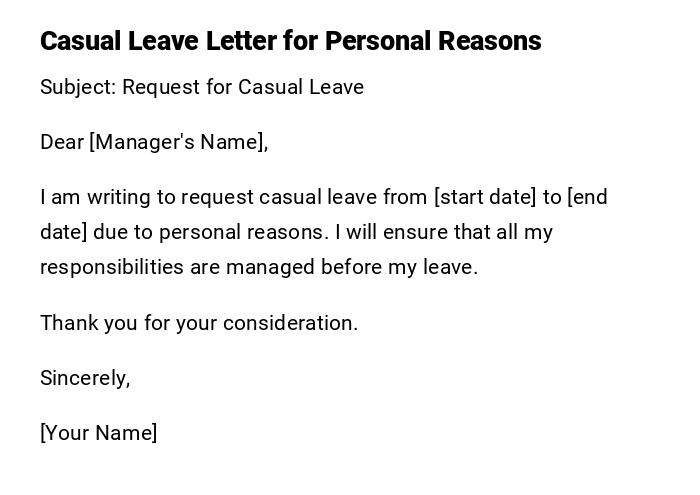
Task: Click the word 'Subject:' label
Action: tap(78, 87)
